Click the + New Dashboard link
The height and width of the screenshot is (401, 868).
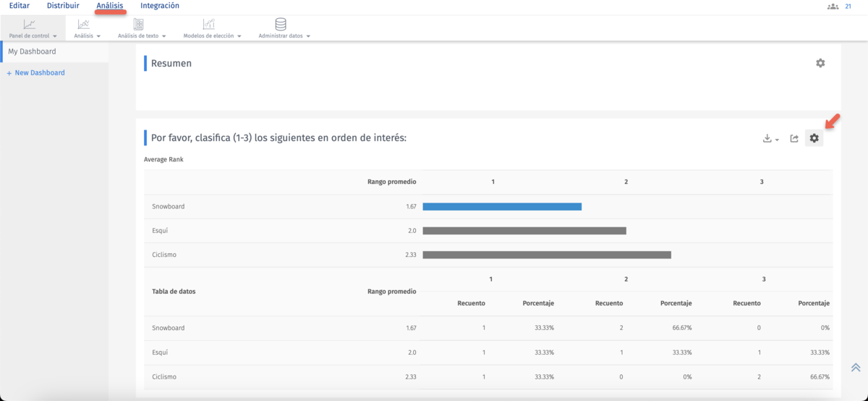coord(36,73)
